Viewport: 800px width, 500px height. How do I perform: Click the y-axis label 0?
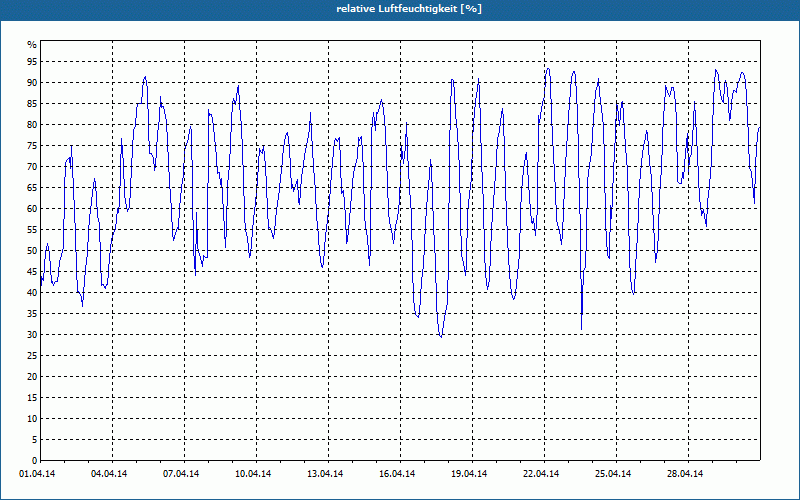tap(35, 461)
